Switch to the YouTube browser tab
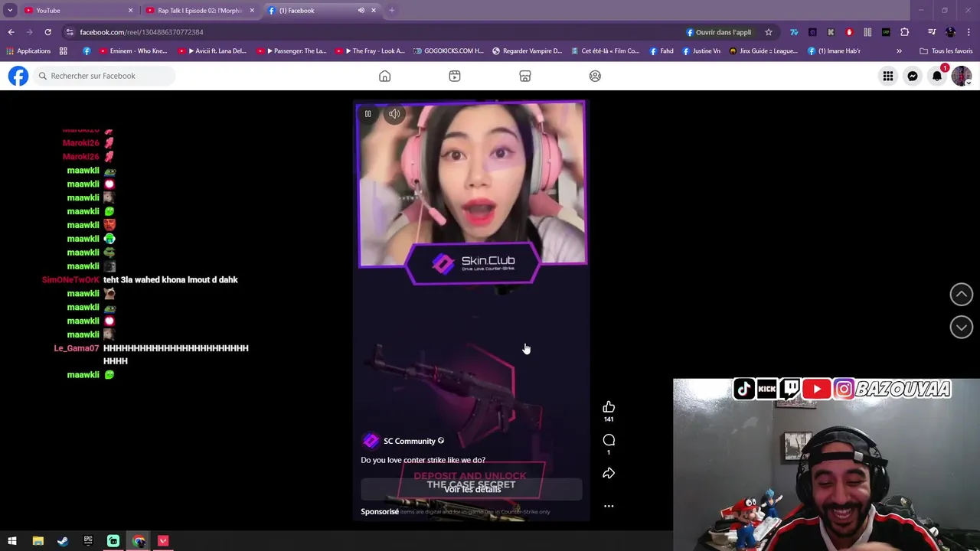The height and width of the screenshot is (551, 980). click(77, 10)
